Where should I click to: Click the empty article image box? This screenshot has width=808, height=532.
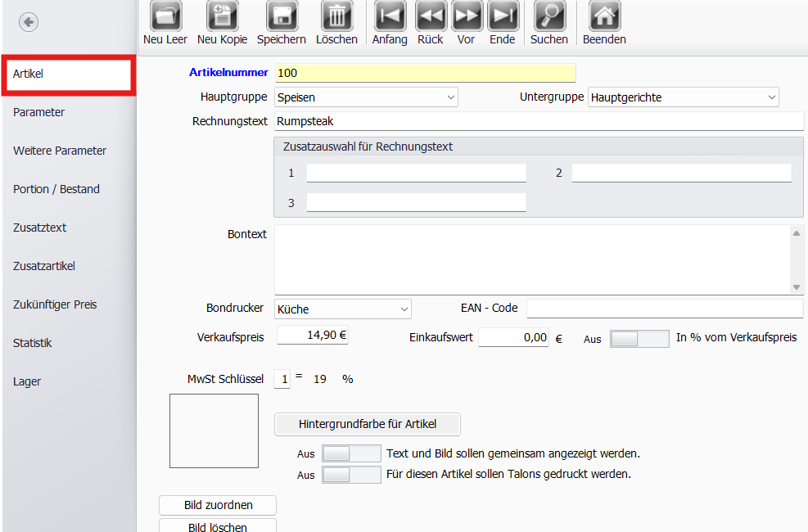(214, 431)
